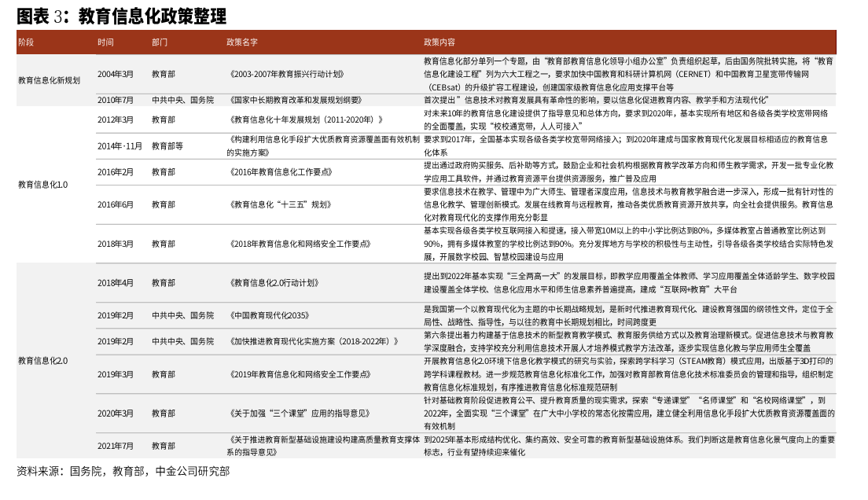Select policy 《教育信息化“十三五”规划》
The image size is (868, 500).
point(280,204)
